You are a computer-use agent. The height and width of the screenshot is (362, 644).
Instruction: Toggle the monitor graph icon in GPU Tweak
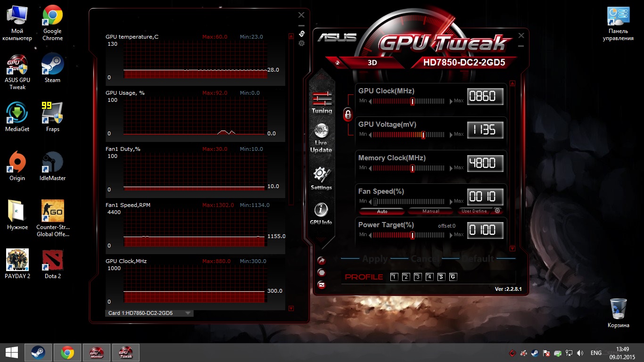[321, 285]
